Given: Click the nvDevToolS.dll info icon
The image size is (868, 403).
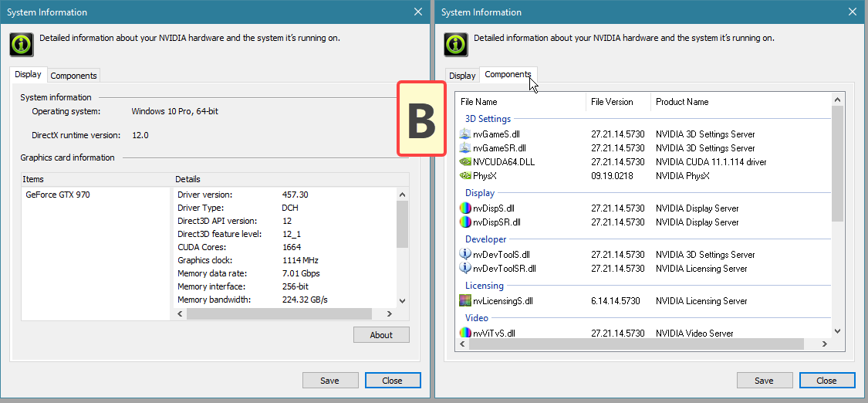Looking at the screenshot, I should (x=465, y=255).
